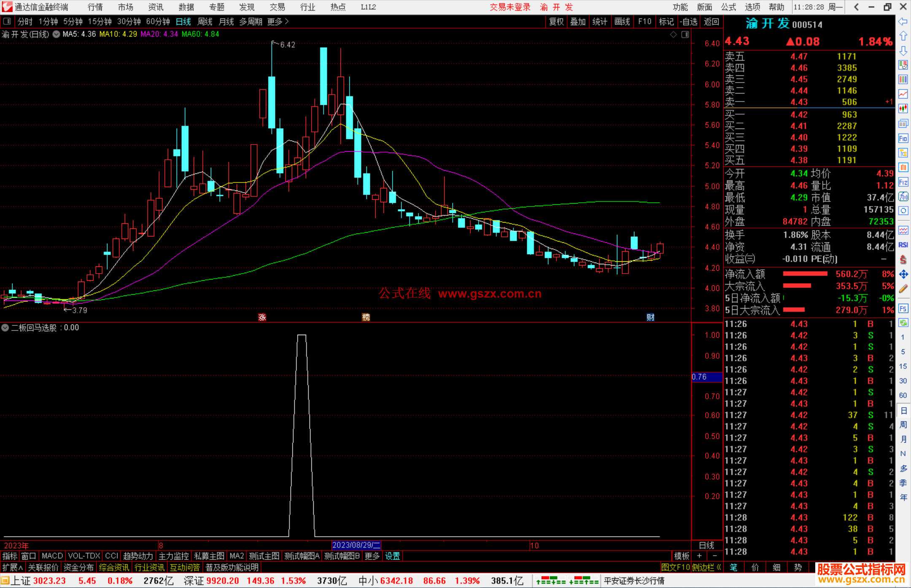Expand the 扩展 panel at bottom left
The width and height of the screenshot is (911, 588).
13,567
